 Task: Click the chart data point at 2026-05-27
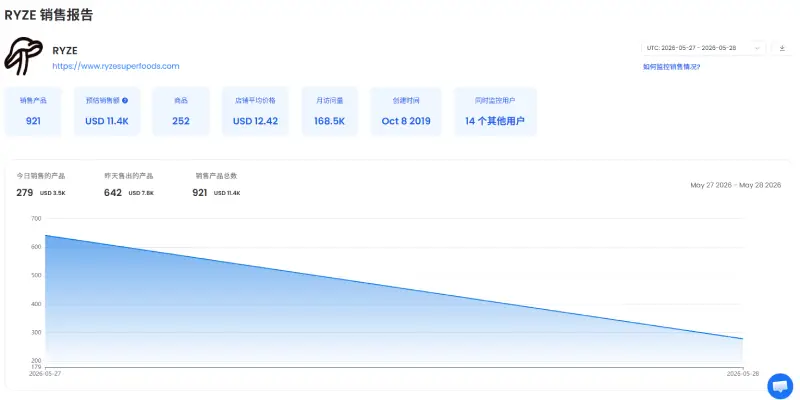45,236
